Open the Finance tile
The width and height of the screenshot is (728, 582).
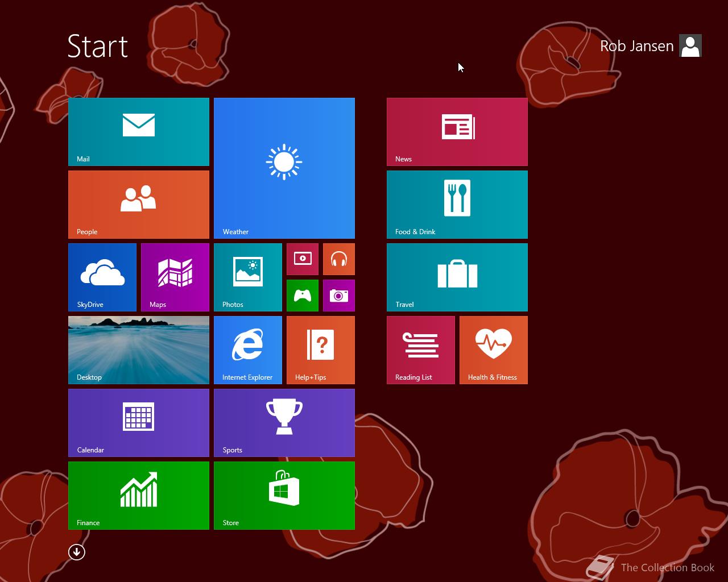click(139, 496)
